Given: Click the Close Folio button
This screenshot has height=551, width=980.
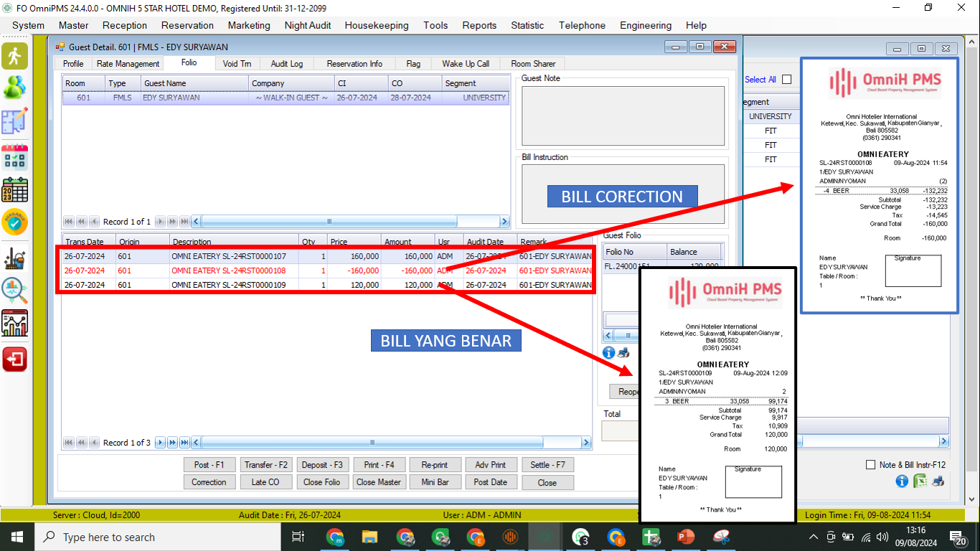Looking at the screenshot, I should pyautogui.click(x=322, y=482).
